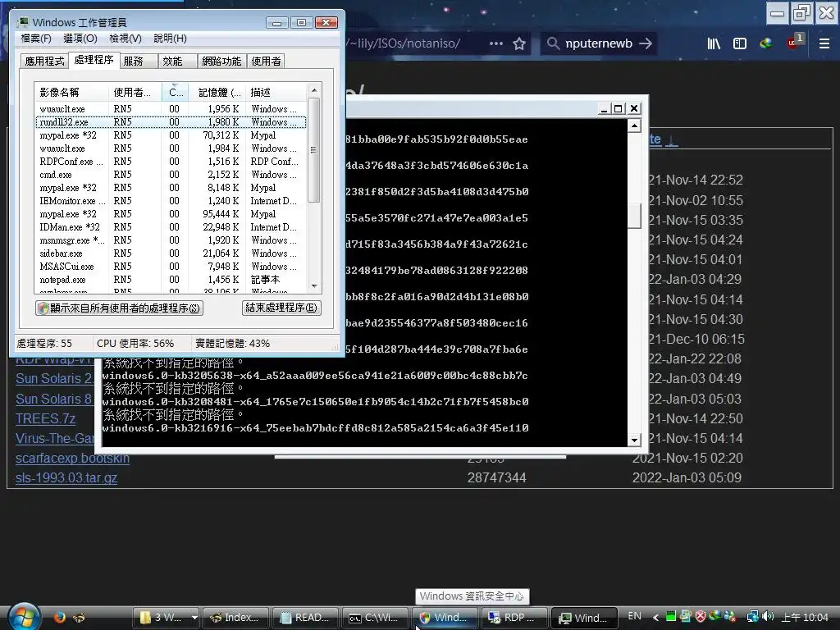Sort by 記憶體 column header
Image resolution: width=840 pixels, height=630 pixels.
click(x=217, y=92)
